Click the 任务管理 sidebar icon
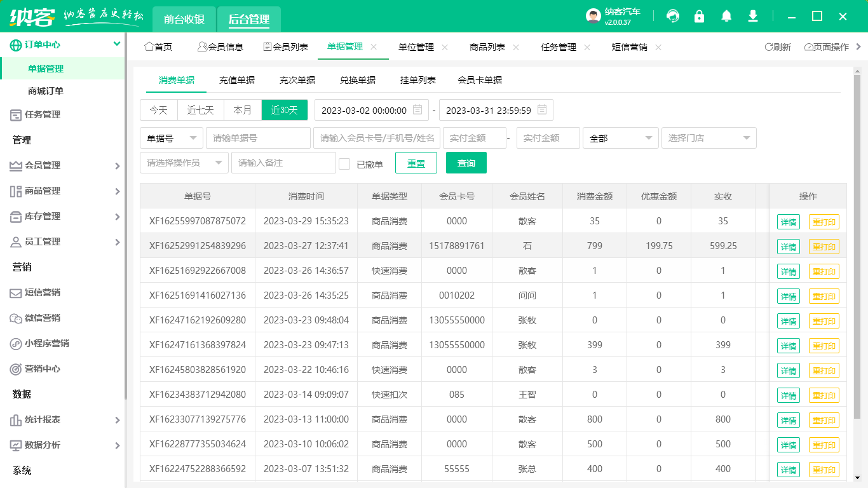The image size is (868, 488). click(16, 114)
